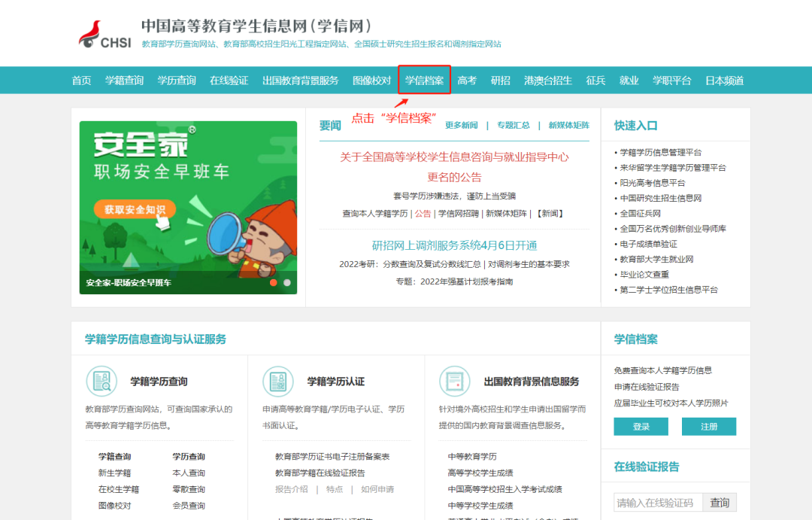Image resolution: width=812 pixels, height=520 pixels.
Task: Go to 首页 in navigation bar
Action: pyautogui.click(x=81, y=81)
